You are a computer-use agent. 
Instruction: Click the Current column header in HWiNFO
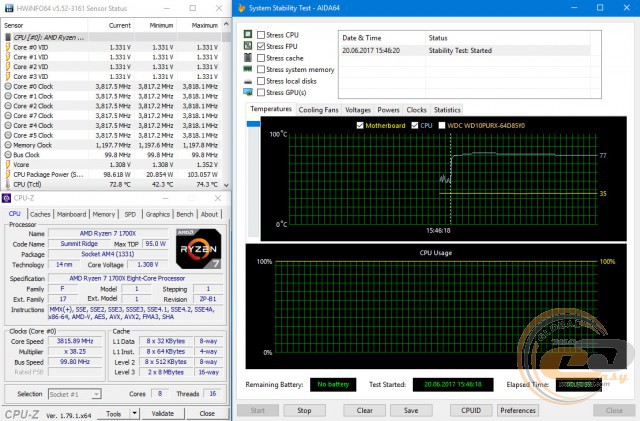111,25
